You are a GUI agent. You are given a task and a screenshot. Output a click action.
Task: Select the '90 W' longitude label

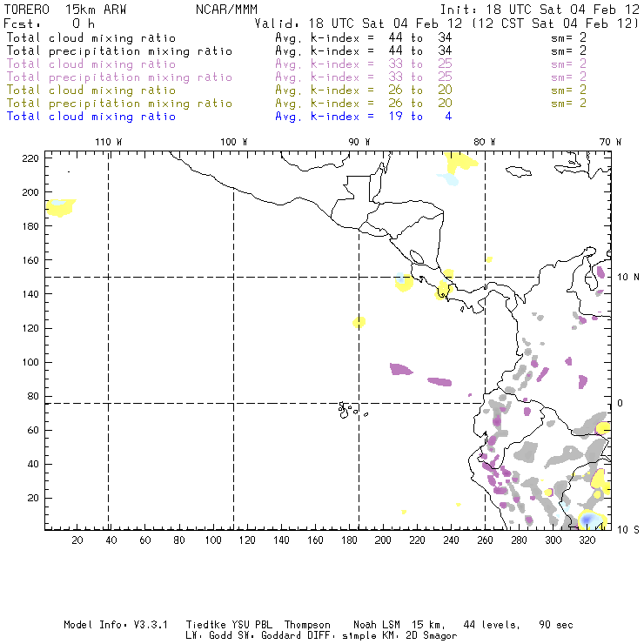359,142
